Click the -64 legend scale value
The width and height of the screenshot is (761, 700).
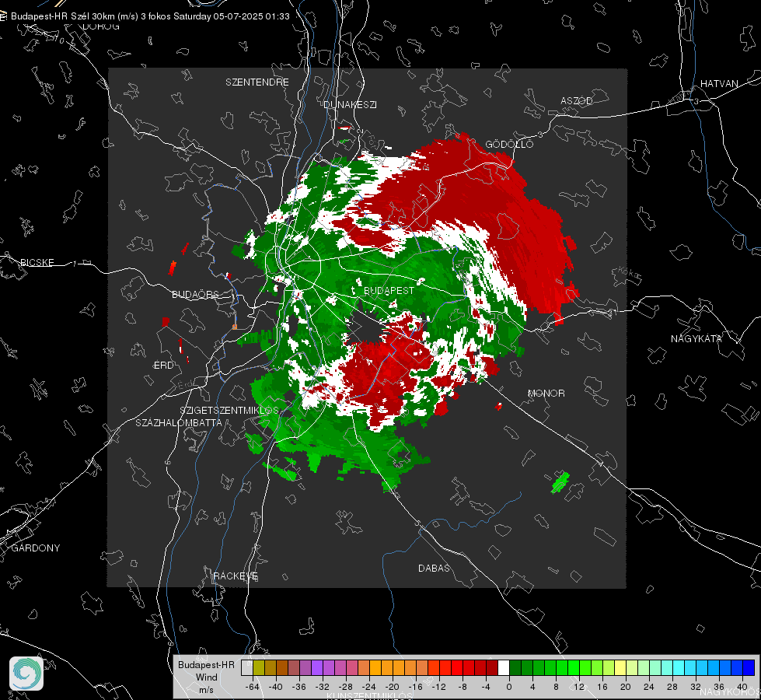click(x=253, y=687)
